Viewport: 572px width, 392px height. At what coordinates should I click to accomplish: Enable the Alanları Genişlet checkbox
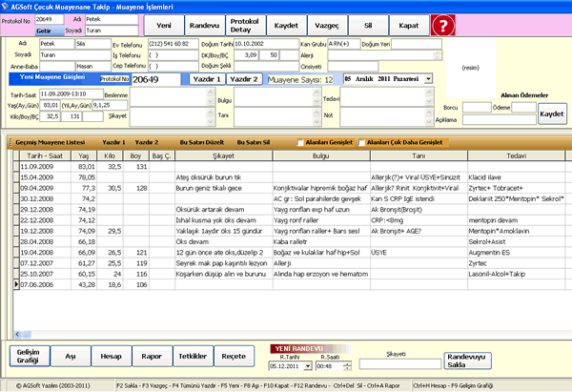[301, 142]
